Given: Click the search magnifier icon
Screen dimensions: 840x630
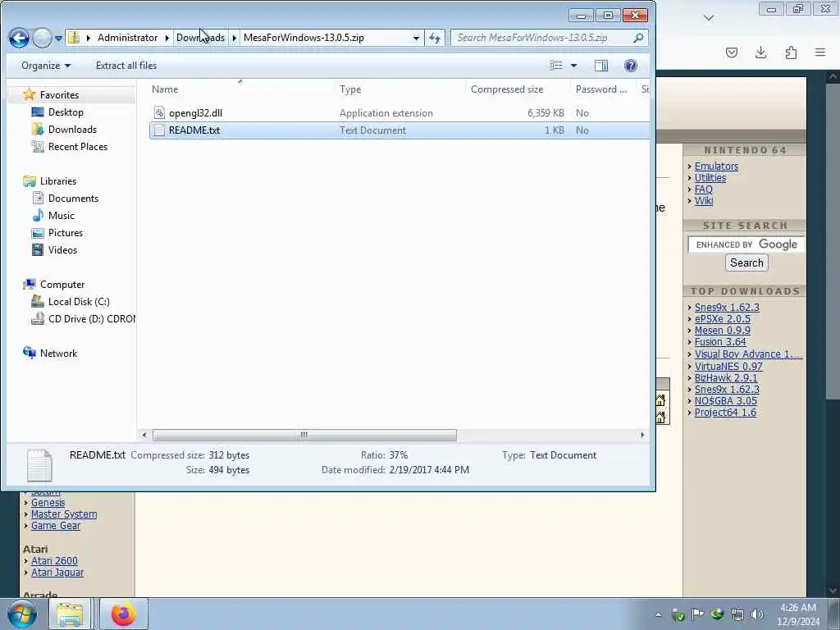Looking at the screenshot, I should (638, 38).
